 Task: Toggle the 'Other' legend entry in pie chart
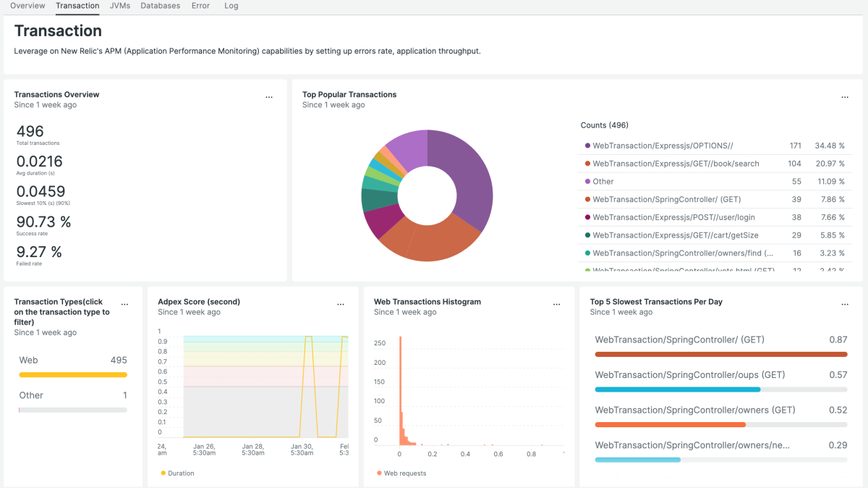[603, 182]
